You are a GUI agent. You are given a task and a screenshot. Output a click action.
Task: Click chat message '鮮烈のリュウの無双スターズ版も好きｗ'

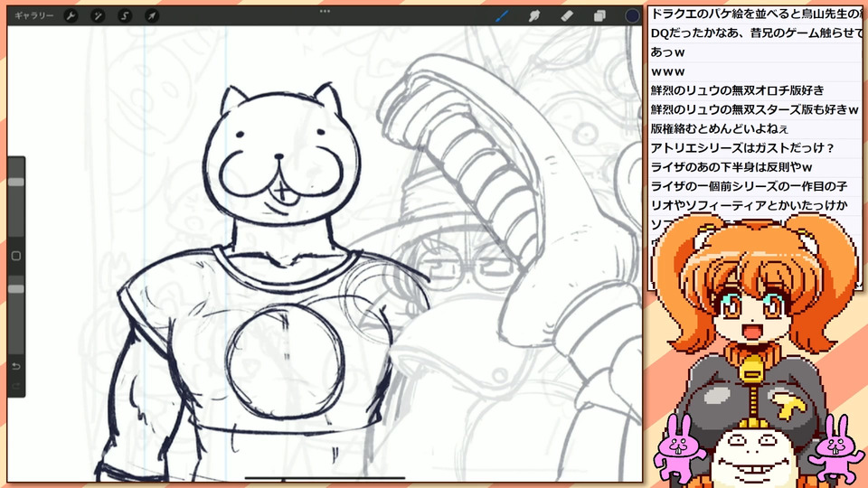tap(755, 109)
